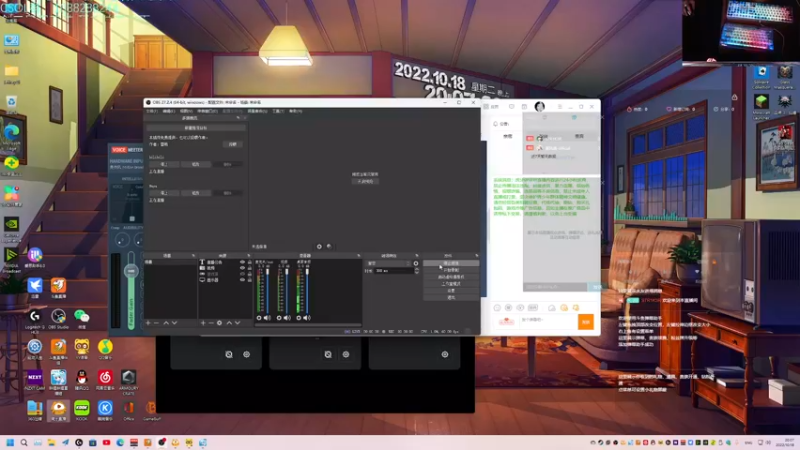Mute the last mixer channel with its speaker icon

click(x=307, y=318)
